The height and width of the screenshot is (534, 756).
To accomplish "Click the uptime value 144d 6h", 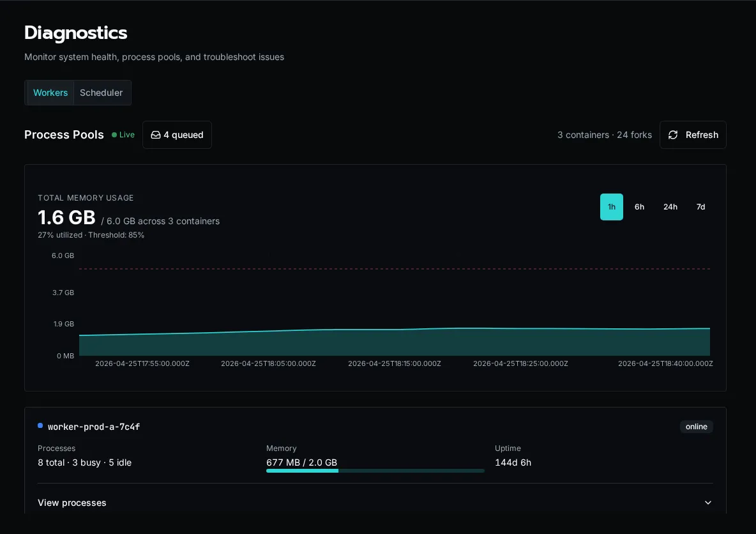I will tap(513, 462).
